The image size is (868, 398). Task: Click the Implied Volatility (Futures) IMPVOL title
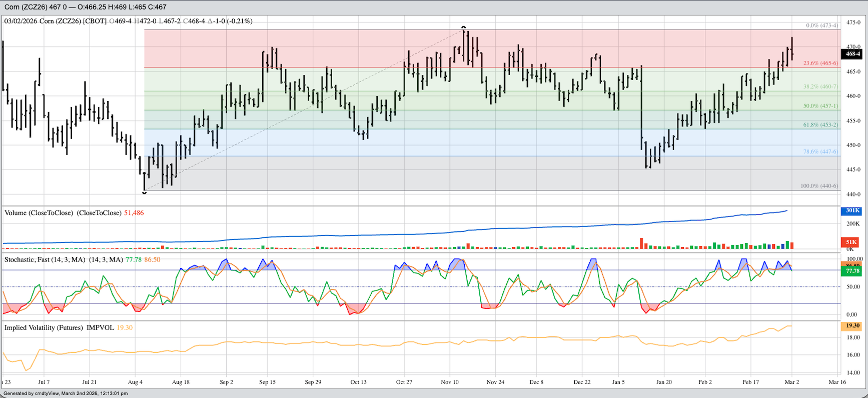[59, 328]
